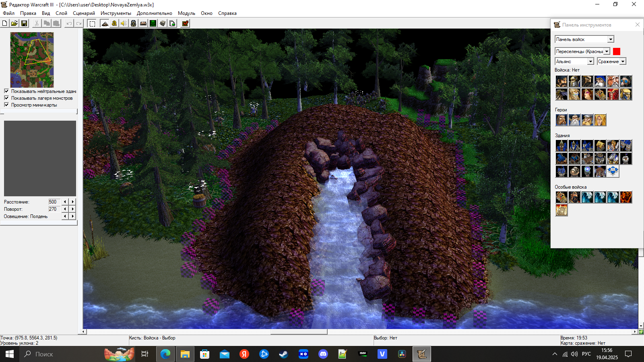Open the Terrain Editor mountain icon

(105, 23)
